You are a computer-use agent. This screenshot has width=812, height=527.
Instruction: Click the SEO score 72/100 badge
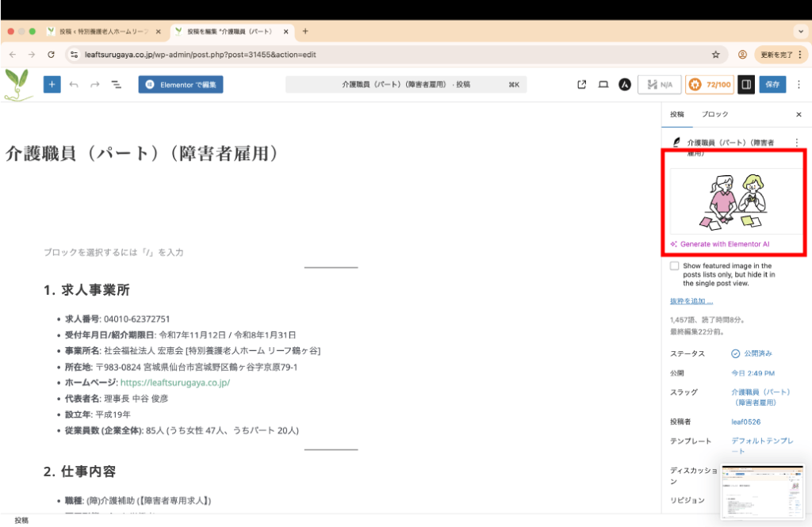click(x=709, y=85)
